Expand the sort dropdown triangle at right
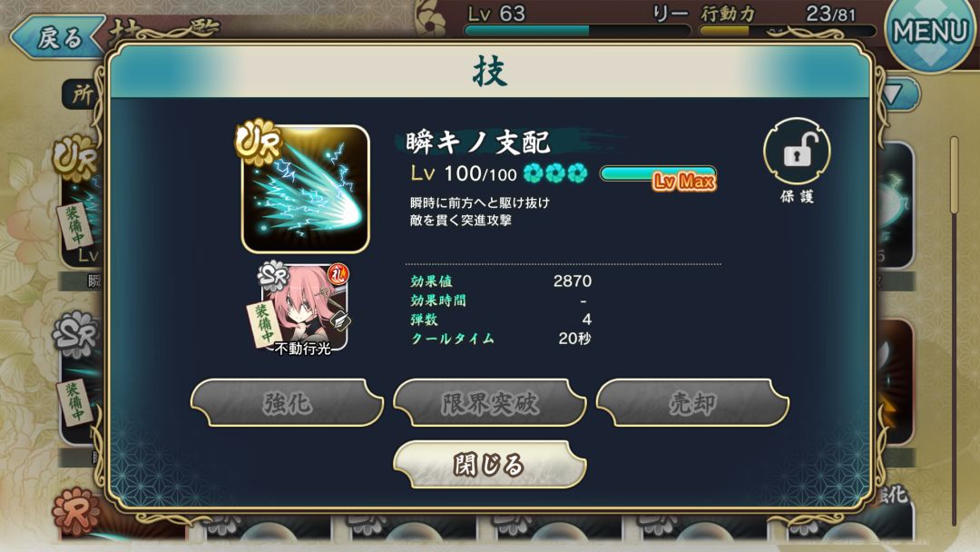 (894, 94)
